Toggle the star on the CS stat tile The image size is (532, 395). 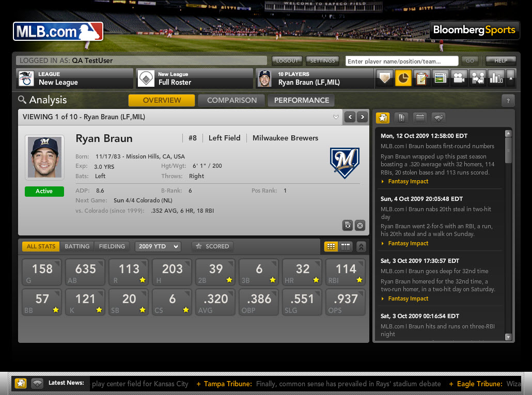pos(186,310)
